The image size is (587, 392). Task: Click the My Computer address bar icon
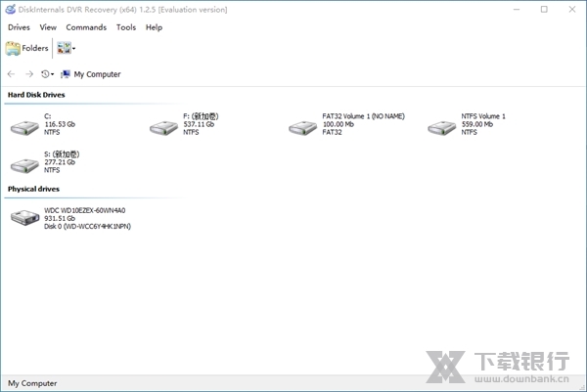click(x=66, y=74)
